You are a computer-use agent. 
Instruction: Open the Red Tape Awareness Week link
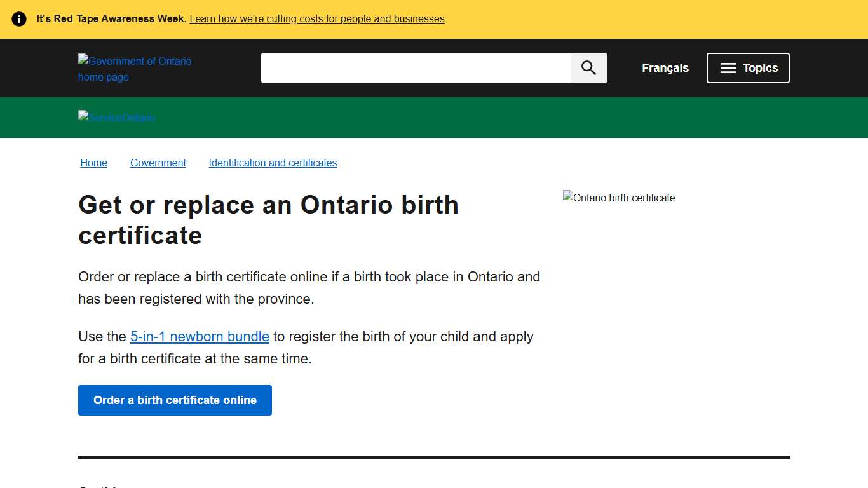point(317,18)
